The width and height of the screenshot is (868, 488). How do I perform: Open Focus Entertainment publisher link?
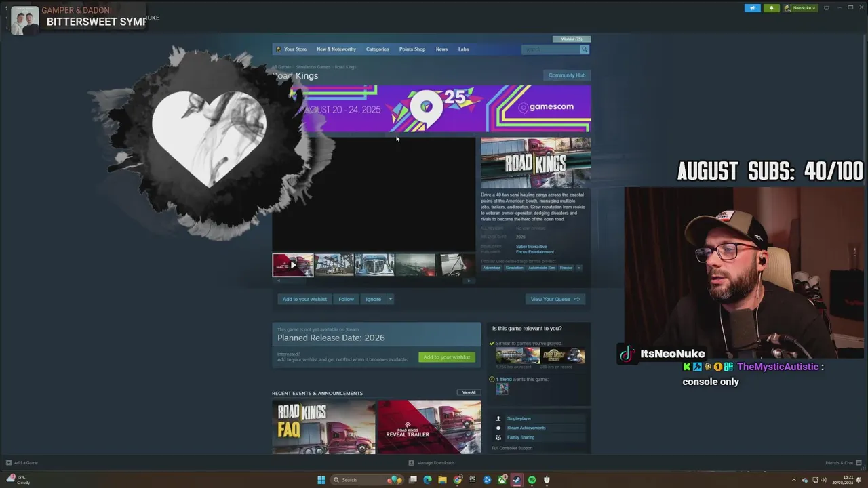[x=534, y=252]
